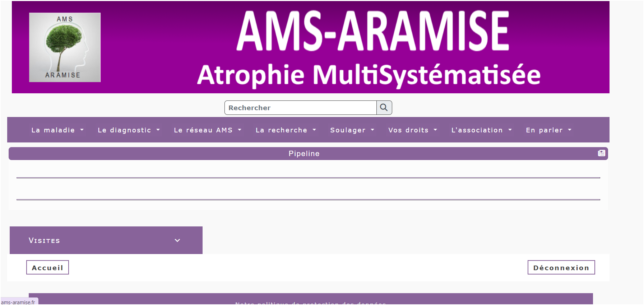Click the chevron arrow in Visites panel
Viewport: 644px width, 305px height.
pos(177,240)
